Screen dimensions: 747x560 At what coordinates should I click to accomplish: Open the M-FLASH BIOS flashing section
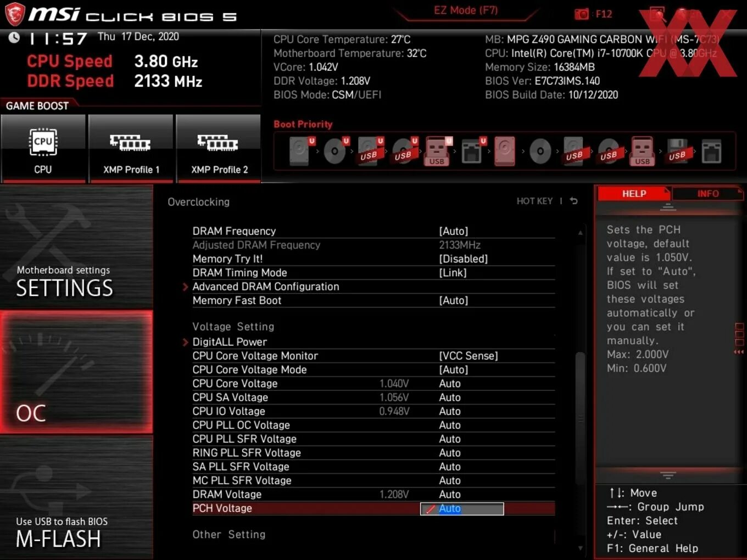pos(76,497)
